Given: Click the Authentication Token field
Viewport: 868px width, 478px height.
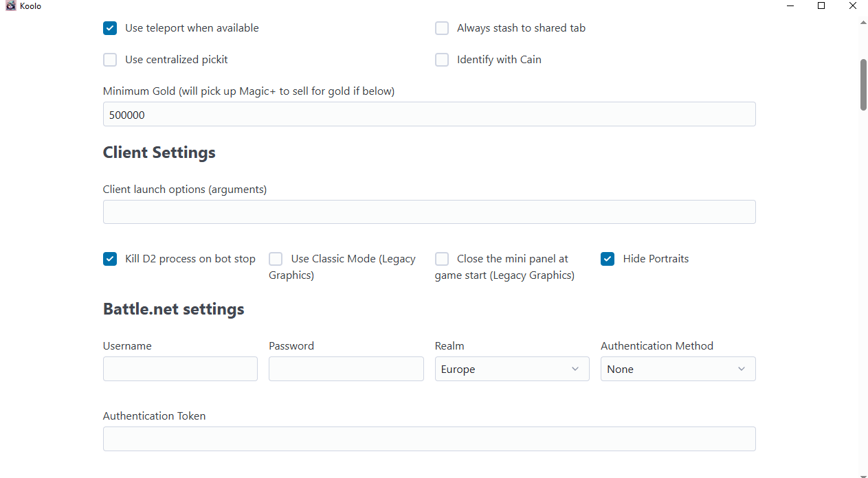Looking at the screenshot, I should pos(429,439).
